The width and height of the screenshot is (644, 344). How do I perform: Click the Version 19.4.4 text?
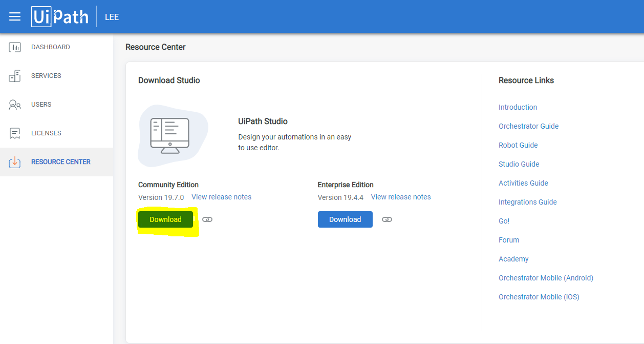pyautogui.click(x=340, y=197)
